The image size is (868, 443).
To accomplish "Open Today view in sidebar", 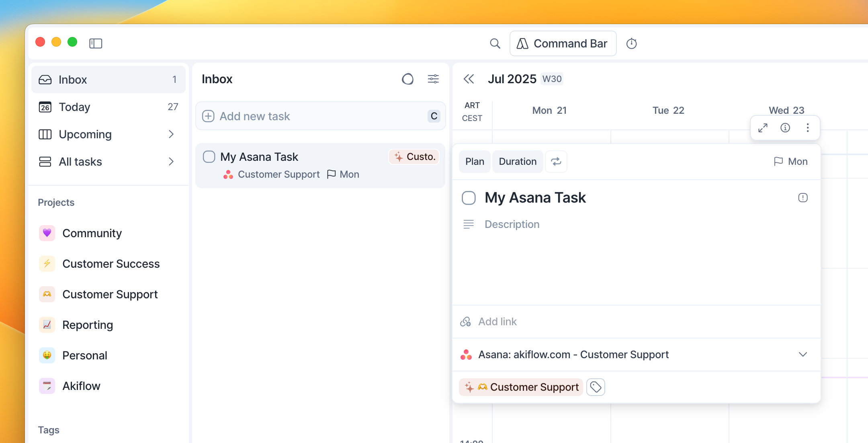I will [108, 107].
